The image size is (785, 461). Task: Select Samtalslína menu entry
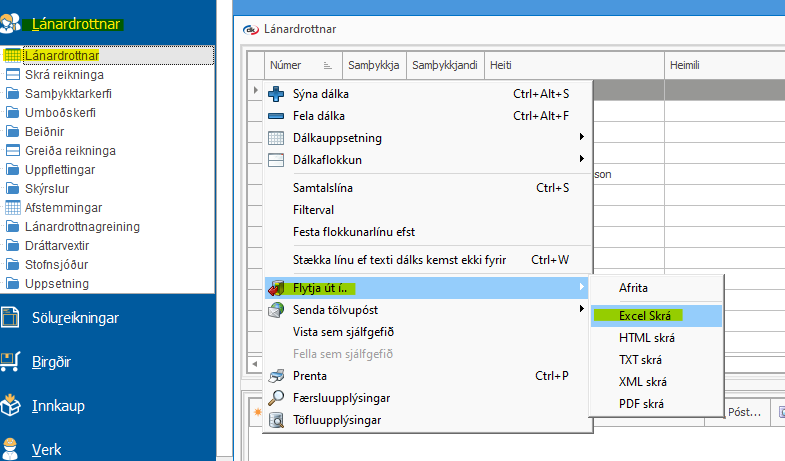(x=322, y=188)
